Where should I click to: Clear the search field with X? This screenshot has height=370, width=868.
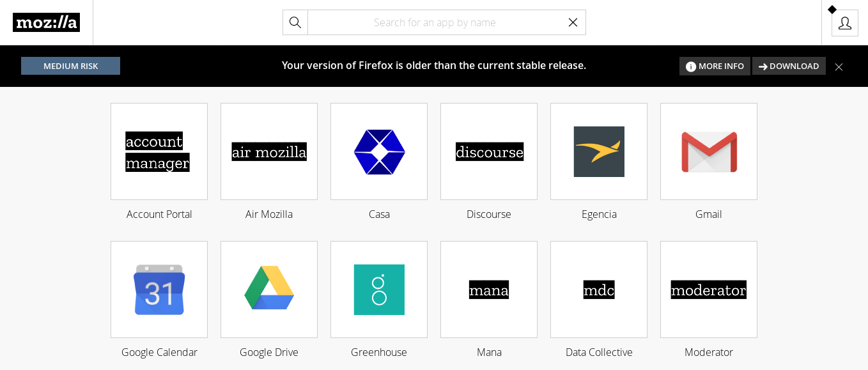[x=573, y=22]
